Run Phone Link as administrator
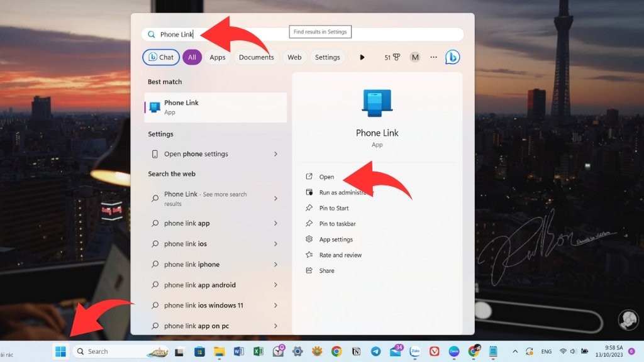The image size is (644, 362). coord(347,192)
